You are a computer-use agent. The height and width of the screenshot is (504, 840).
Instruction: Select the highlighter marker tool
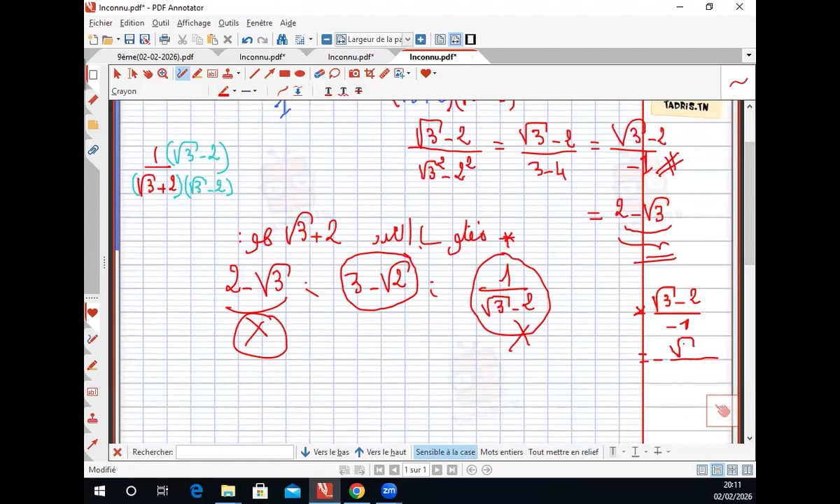tap(197, 73)
